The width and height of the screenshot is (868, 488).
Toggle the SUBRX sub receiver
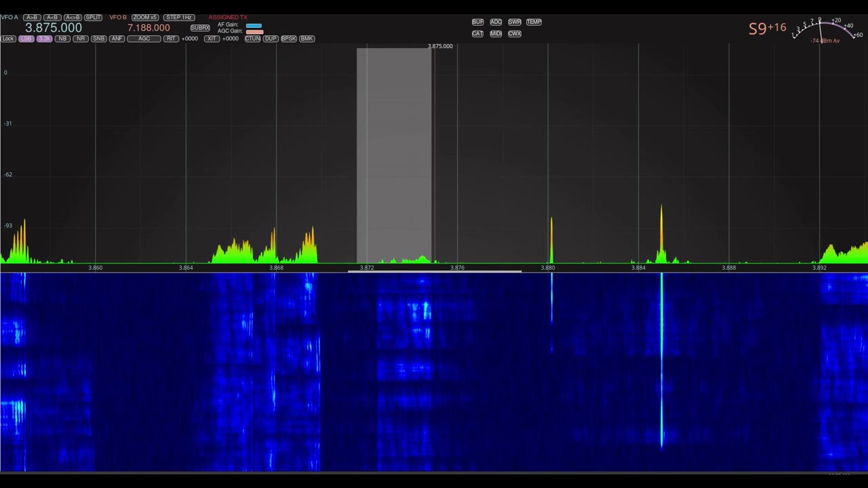200,28
